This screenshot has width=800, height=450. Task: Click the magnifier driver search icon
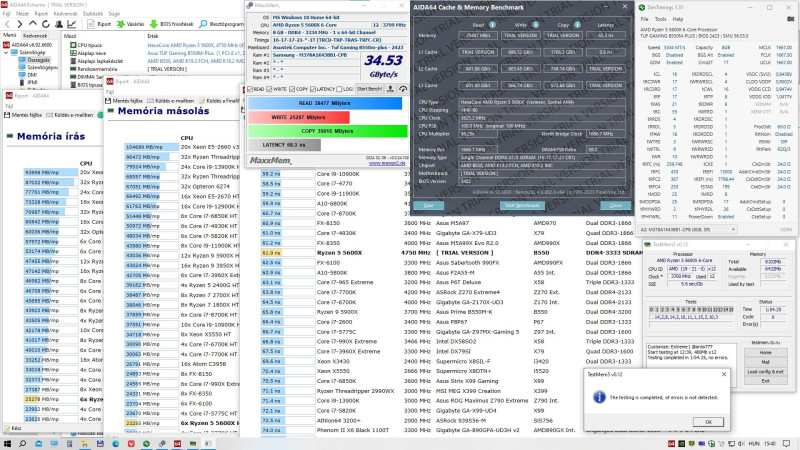coord(203,24)
